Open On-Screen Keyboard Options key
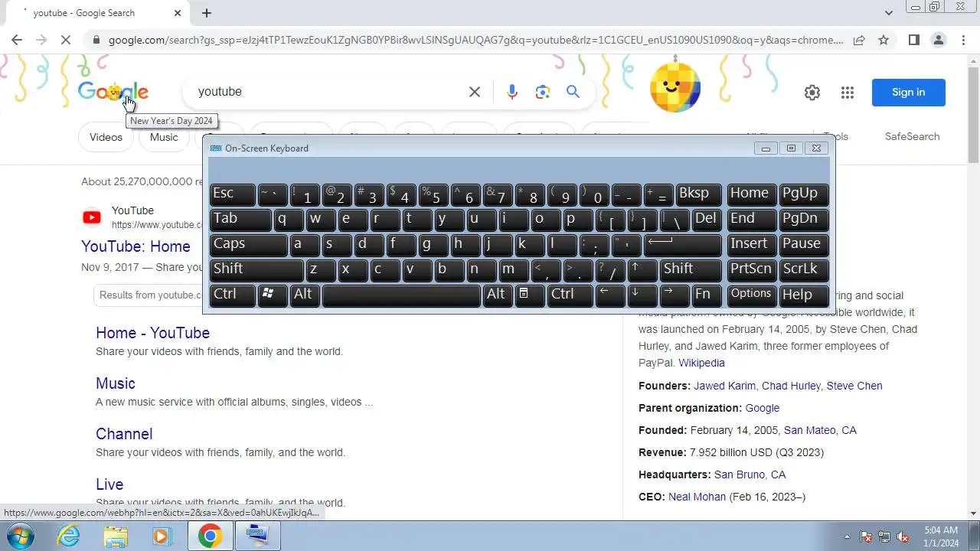 click(x=750, y=295)
